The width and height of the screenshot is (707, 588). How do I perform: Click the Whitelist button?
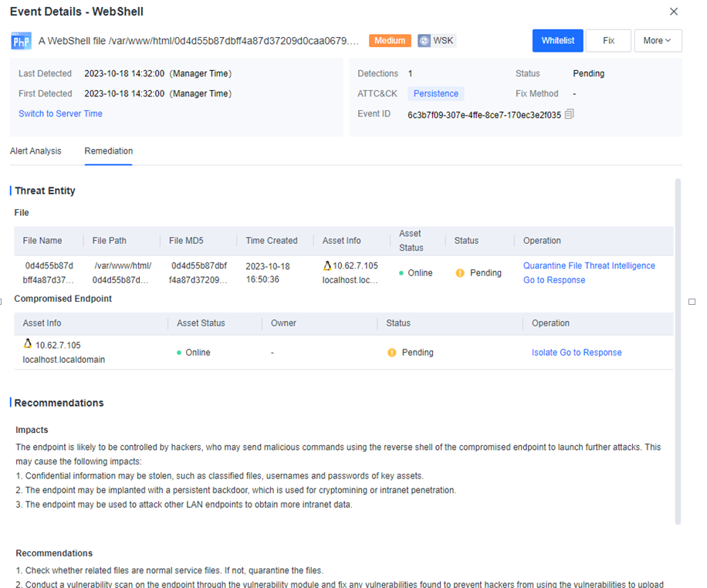click(x=557, y=41)
